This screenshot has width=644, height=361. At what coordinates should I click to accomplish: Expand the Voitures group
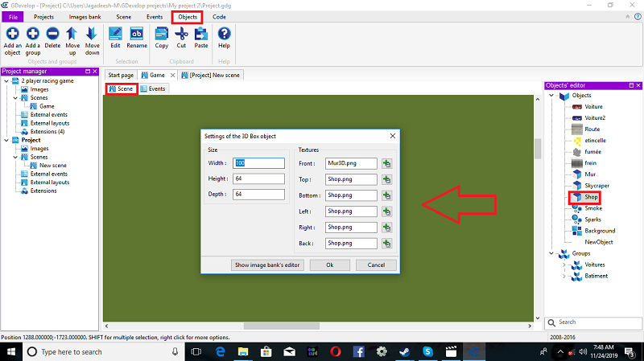[563, 265]
